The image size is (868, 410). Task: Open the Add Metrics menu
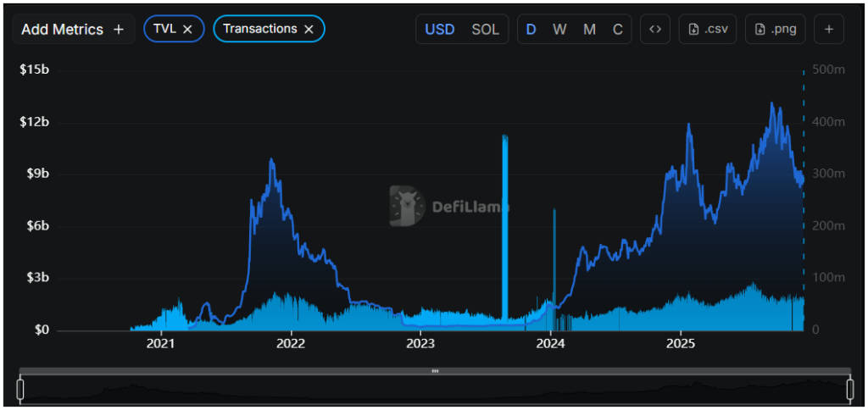[x=62, y=29]
